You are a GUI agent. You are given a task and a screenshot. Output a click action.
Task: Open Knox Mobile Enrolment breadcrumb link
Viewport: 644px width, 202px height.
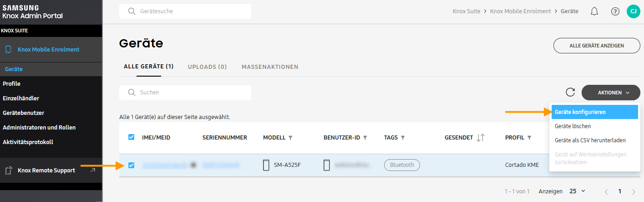tap(521, 11)
